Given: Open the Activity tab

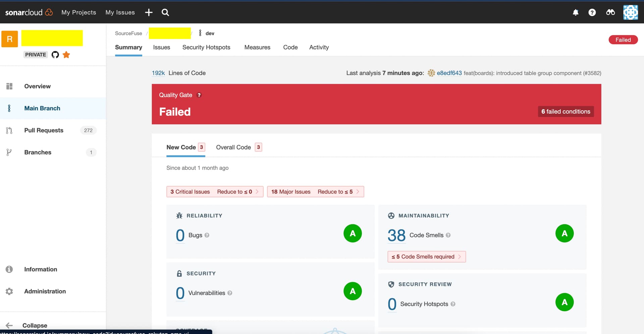Looking at the screenshot, I should (x=319, y=47).
